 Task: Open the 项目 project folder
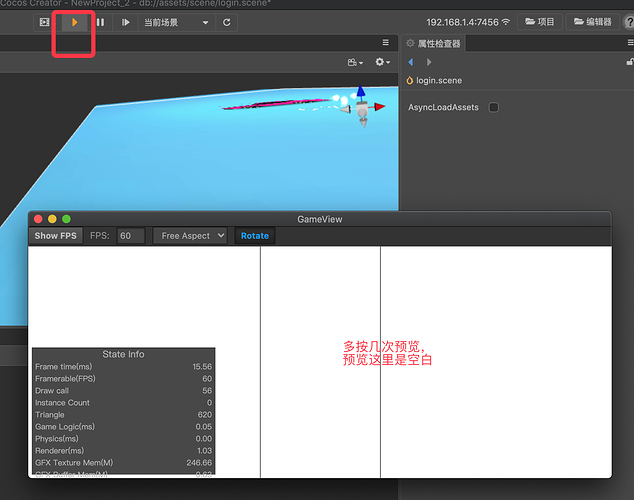tap(540, 22)
